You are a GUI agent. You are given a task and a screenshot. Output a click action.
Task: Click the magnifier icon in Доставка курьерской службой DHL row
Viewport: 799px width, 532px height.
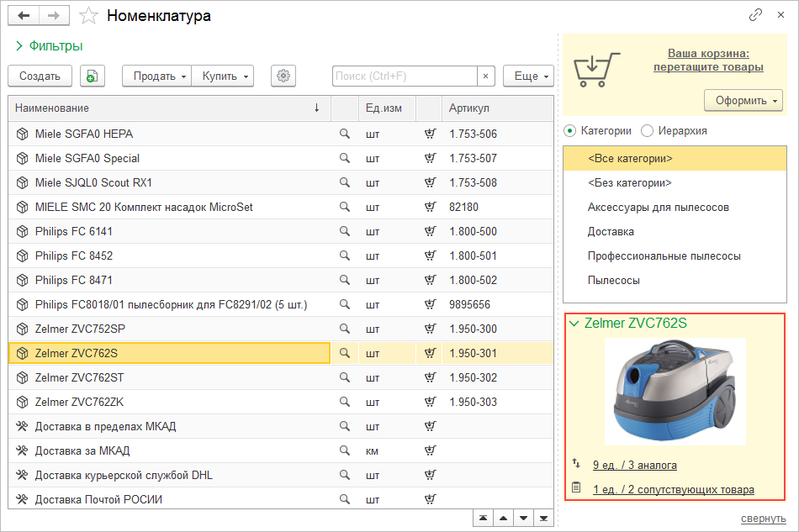coord(345,475)
